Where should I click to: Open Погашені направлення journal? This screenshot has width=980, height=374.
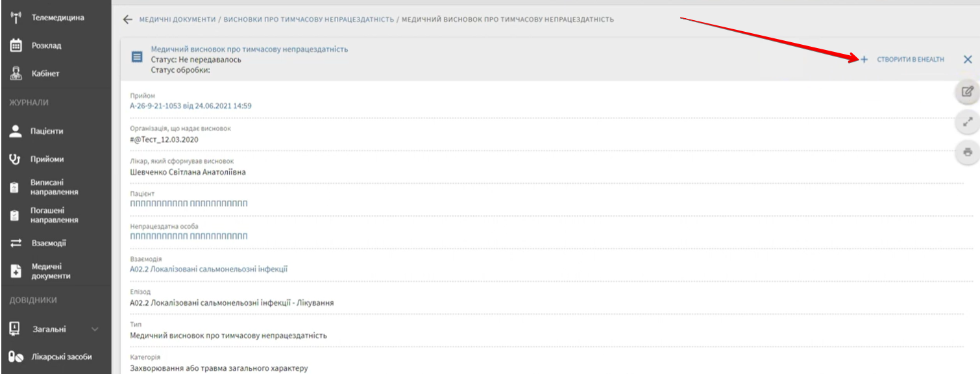[54, 216]
